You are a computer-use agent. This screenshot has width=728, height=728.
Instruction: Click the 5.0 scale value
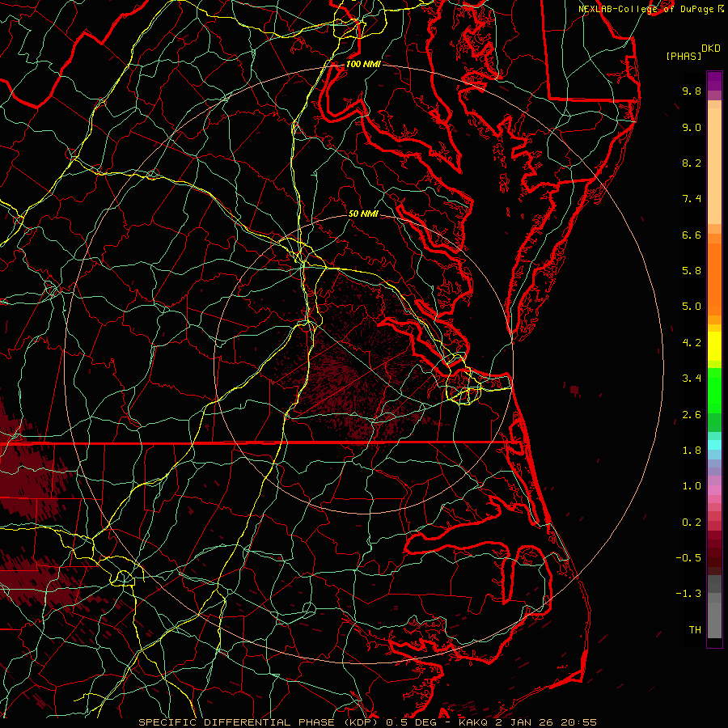[692, 307]
